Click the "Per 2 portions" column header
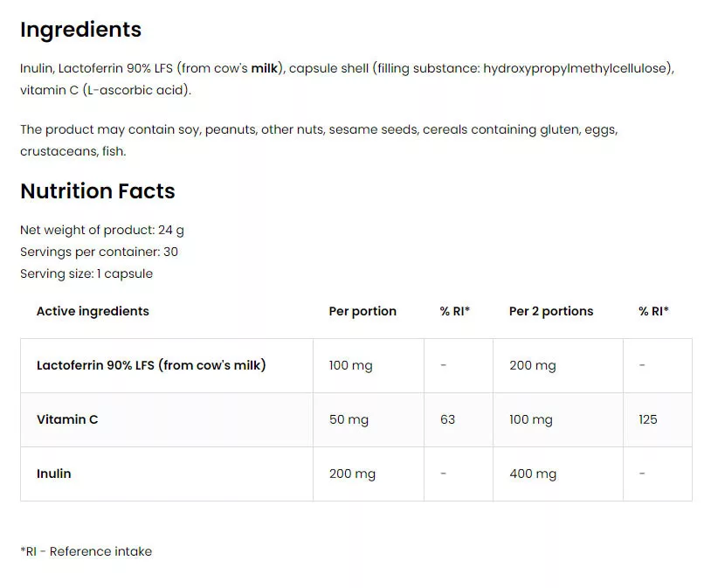Image resolution: width=718 pixels, height=588 pixels. [551, 311]
